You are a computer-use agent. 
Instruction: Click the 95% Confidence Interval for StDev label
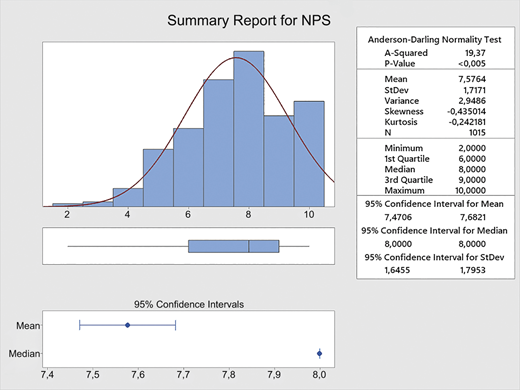pos(434,257)
